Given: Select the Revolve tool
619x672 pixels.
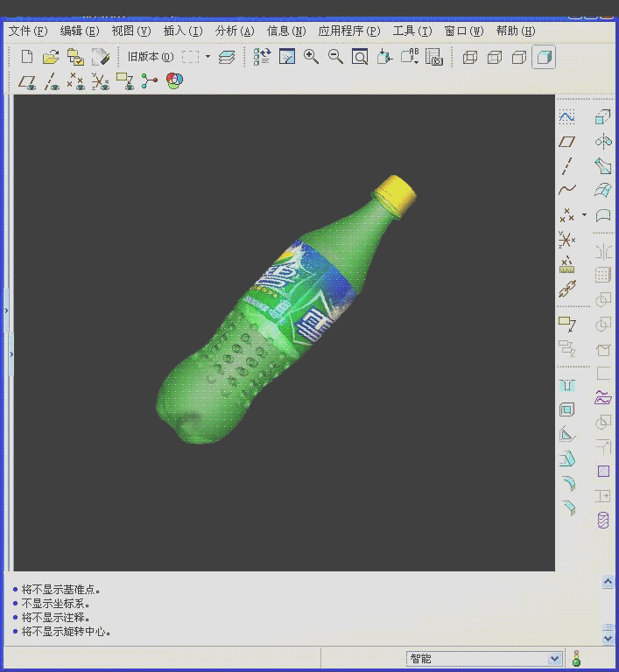Looking at the screenshot, I should click(x=603, y=142).
